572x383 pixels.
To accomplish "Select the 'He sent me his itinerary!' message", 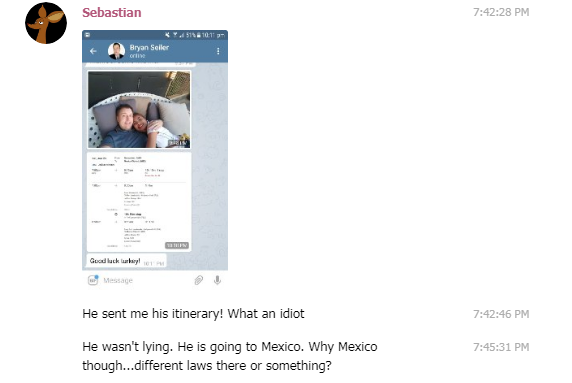I will pos(193,314).
